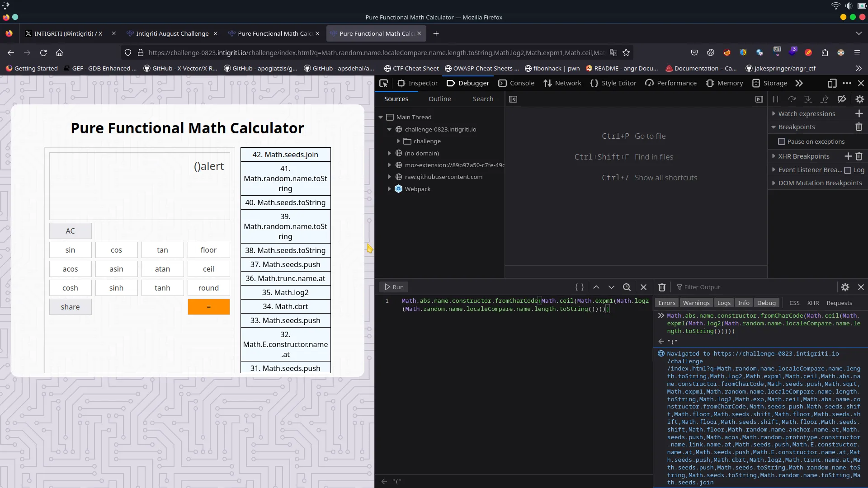
Task: Switch to the Warnings log filter tab
Action: (696, 303)
